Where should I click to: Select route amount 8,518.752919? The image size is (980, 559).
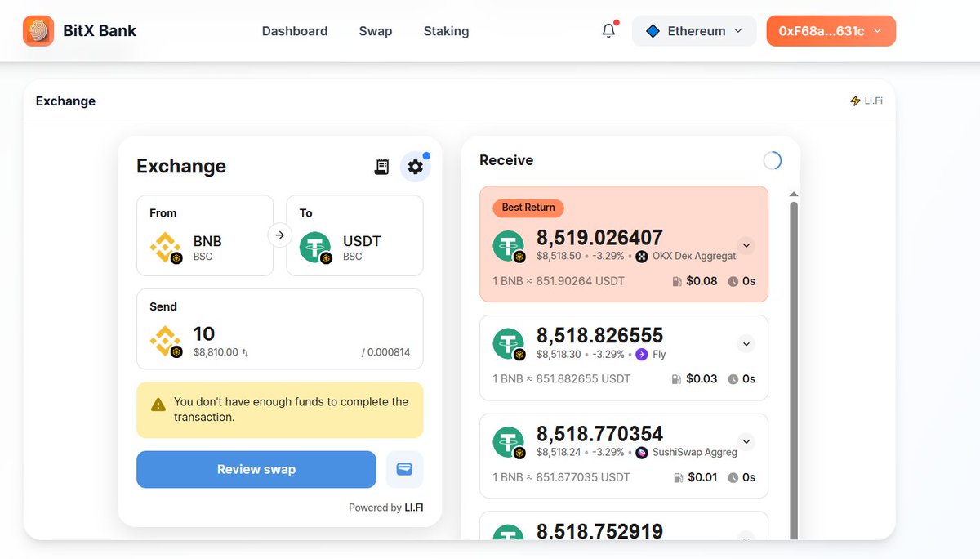tap(599, 531)
